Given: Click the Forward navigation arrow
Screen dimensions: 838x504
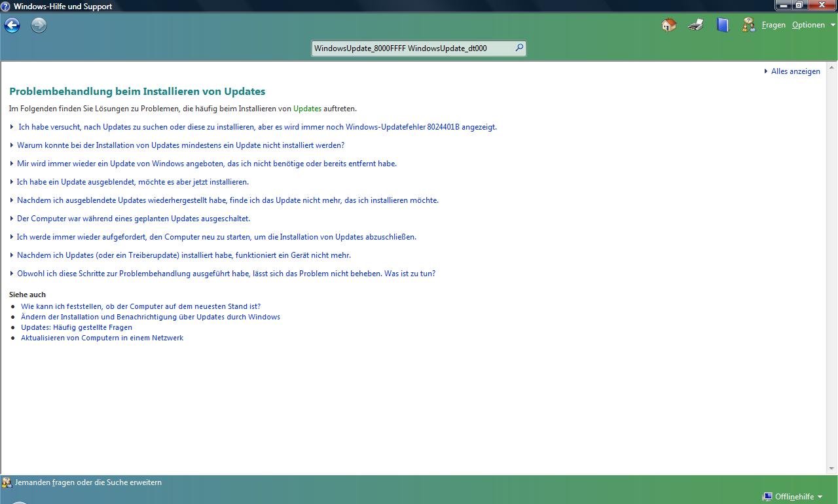Looking at the screenshot, I should point(39,26).
